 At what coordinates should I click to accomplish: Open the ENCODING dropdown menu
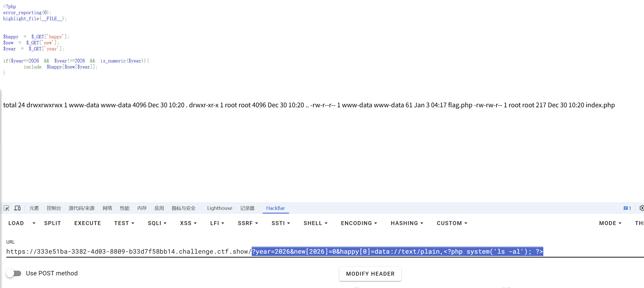click(359, 223)
